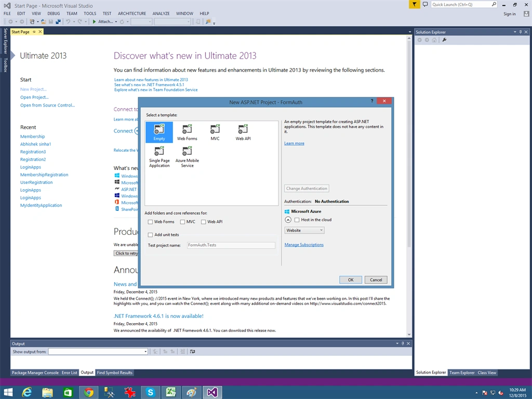Open the Manage Subscriptions link

coord(304,245)
